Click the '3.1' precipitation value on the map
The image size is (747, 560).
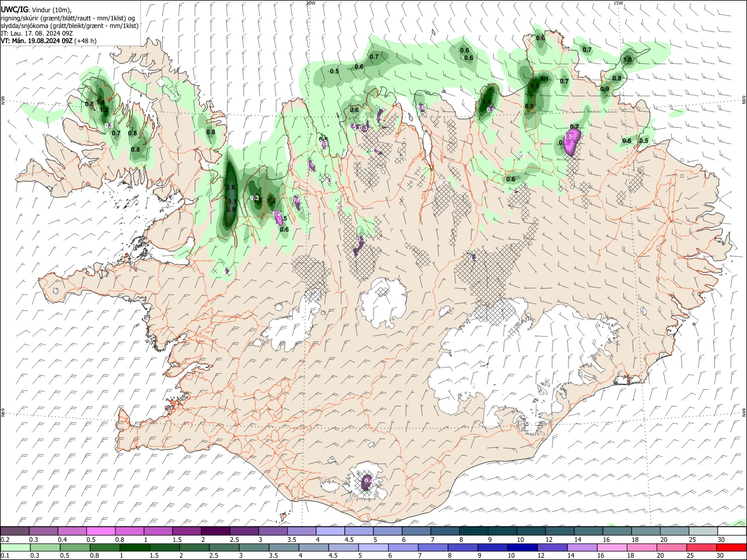(x=231, y=202)
